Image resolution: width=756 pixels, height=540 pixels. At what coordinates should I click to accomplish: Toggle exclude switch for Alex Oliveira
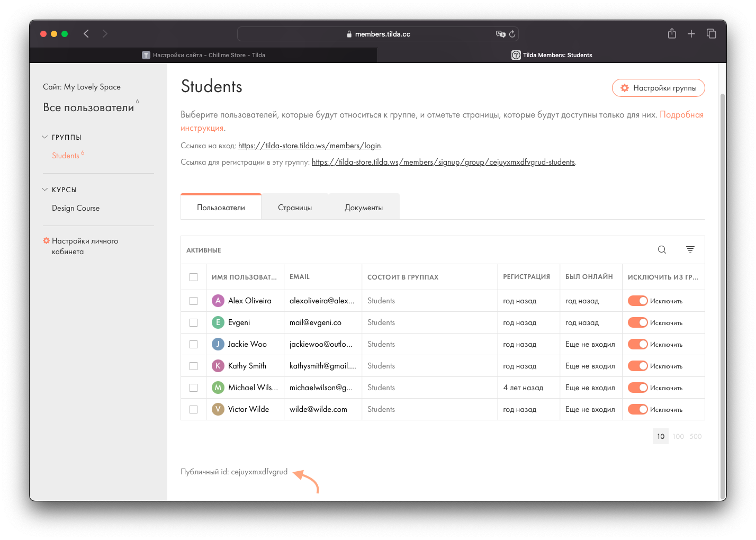tap(638, 301)
